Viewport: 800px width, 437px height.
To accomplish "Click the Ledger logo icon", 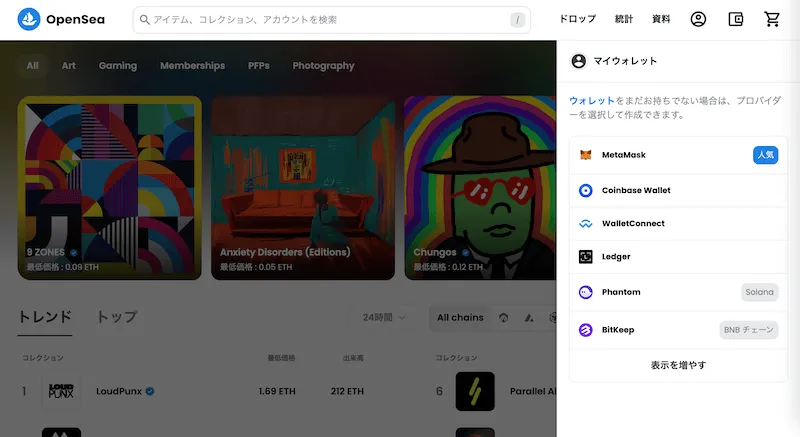I will pos(586,256).
